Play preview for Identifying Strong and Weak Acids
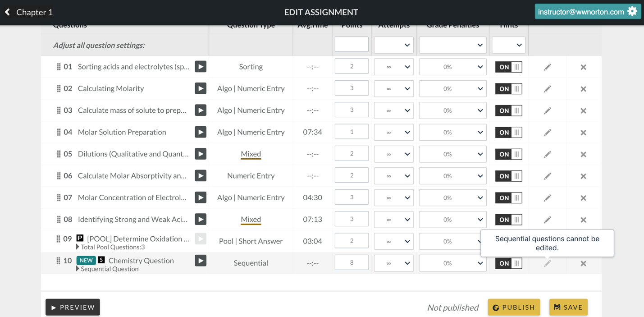The image size is (644, 317). point(201,220)
